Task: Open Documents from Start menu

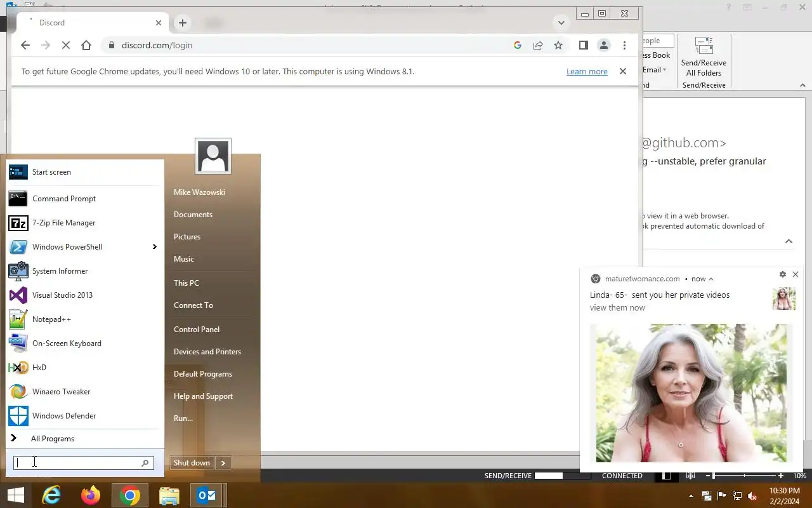Action: (x=193, y=215)
